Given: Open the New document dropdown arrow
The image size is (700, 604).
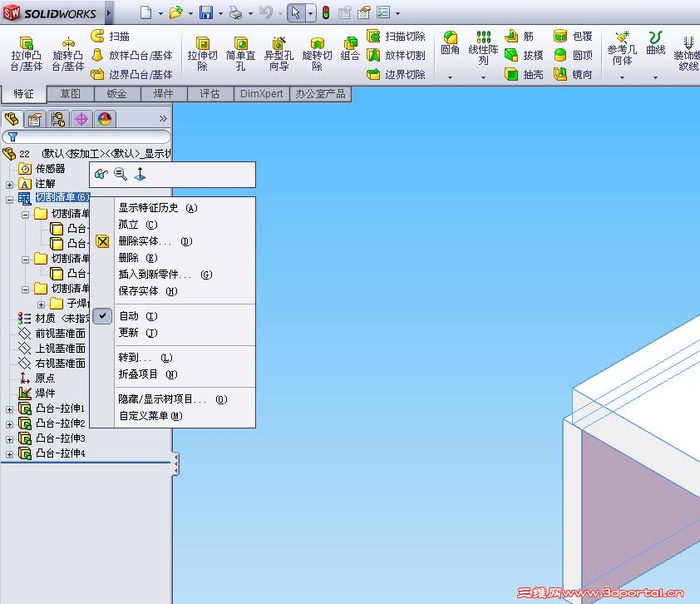Looking at the screenshot, I should click(x=160, y=13).
